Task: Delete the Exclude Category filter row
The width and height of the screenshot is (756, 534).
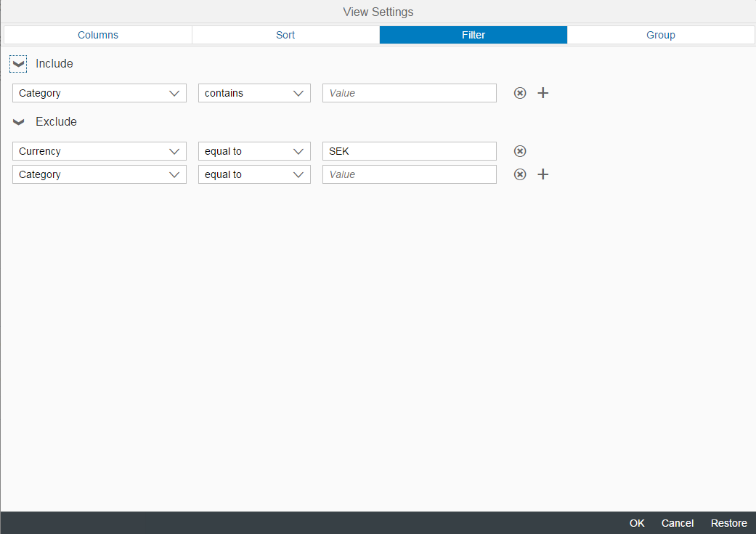Action: coord(520,174)
